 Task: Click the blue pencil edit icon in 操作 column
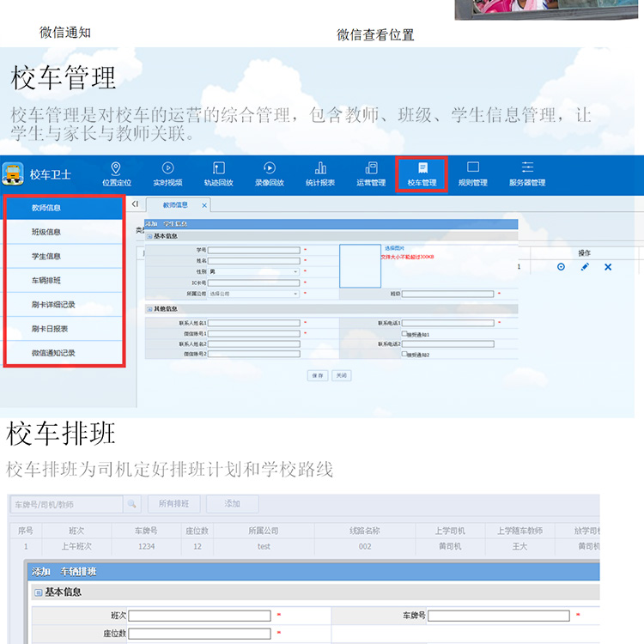(585, 267)
